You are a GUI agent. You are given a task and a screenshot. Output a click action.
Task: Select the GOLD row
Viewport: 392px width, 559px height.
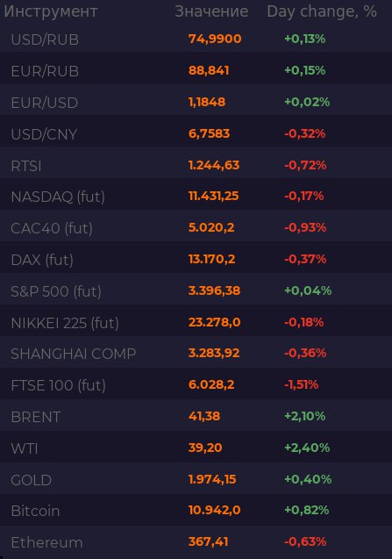click(196, 479)
